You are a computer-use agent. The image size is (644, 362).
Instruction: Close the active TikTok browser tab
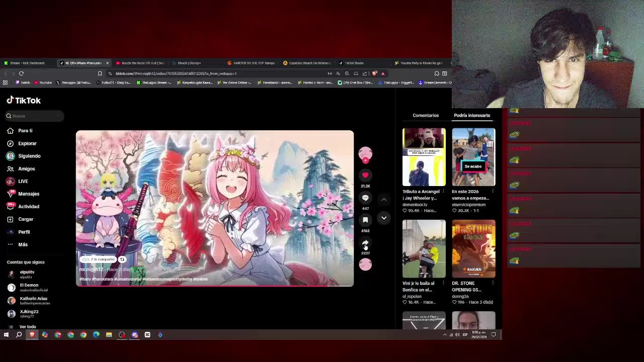(107, 63)
